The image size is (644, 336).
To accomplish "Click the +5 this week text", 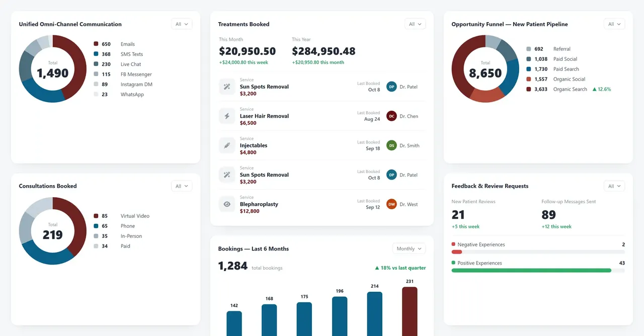I will pos(465,226).
